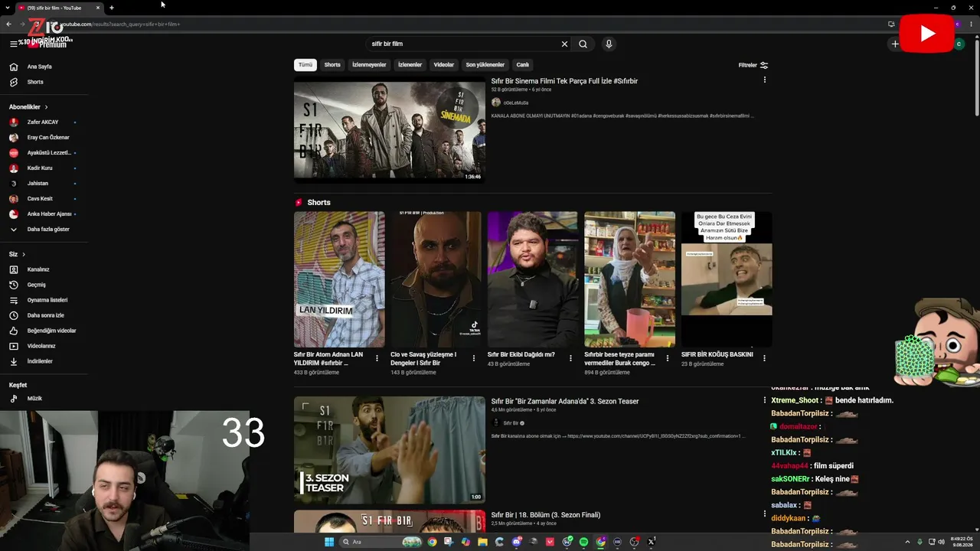Click the search magnifier button
The height and width of the screenshot is (551, 980).
coord(583,44)
